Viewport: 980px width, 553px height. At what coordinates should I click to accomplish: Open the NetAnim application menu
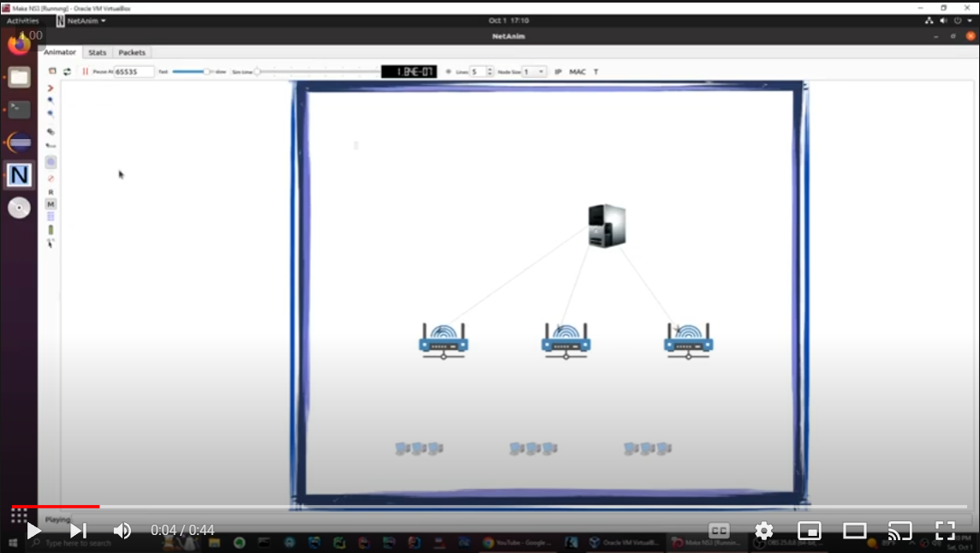81,21
